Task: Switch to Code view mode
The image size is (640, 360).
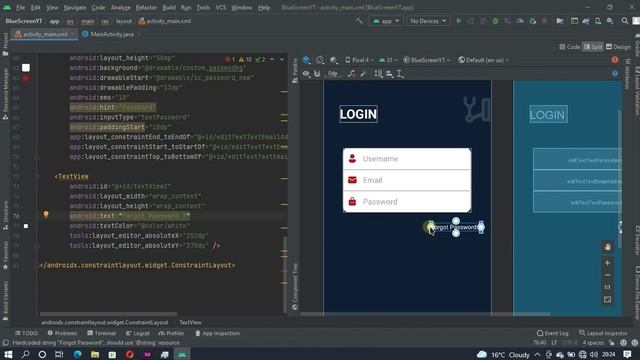Action: pyautogui.click(x=569, y=47)
